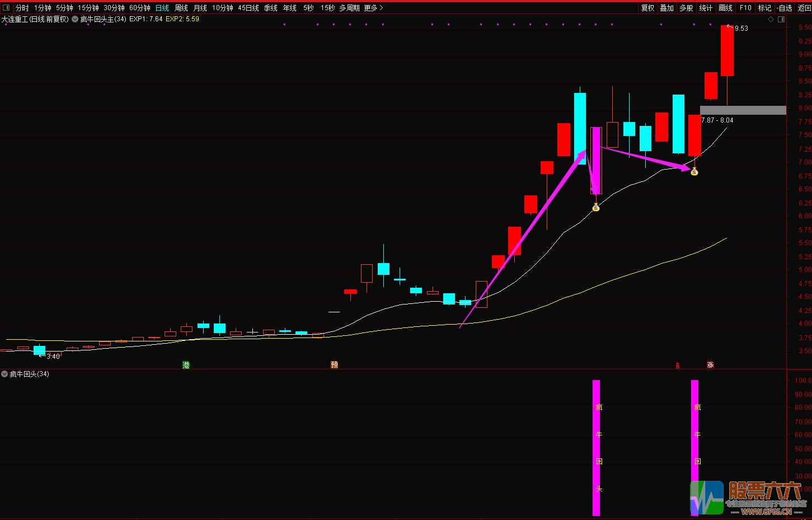Select the 60分钟 period tab

[139, 8]
